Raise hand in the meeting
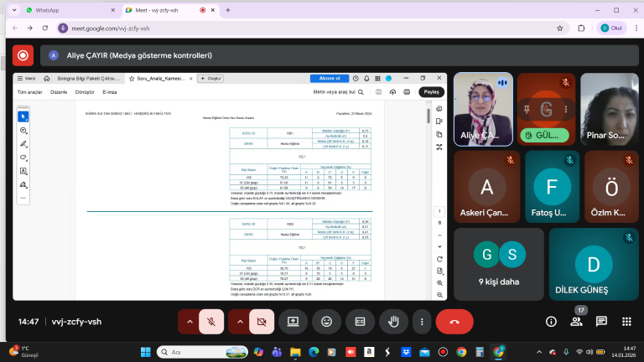644x362 pixels. pyautogui.click(x=392, y=321)
